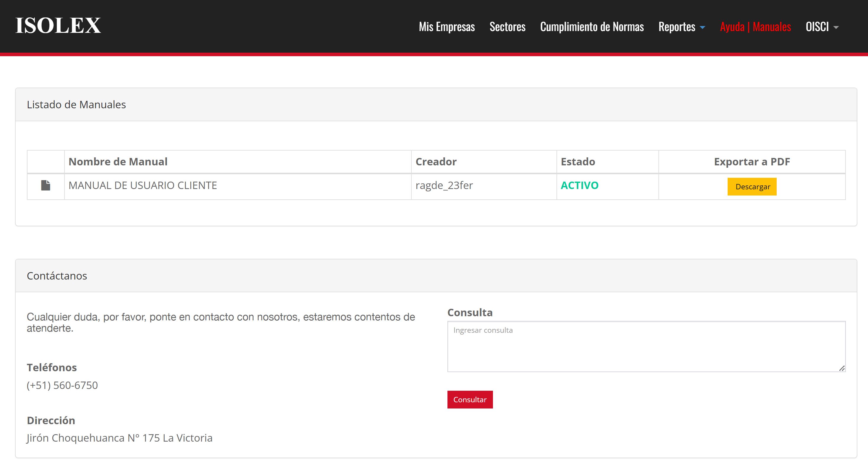Click the ISOLEX logo
The width and height of the screenshot is (868, 470).
[58, 26]
